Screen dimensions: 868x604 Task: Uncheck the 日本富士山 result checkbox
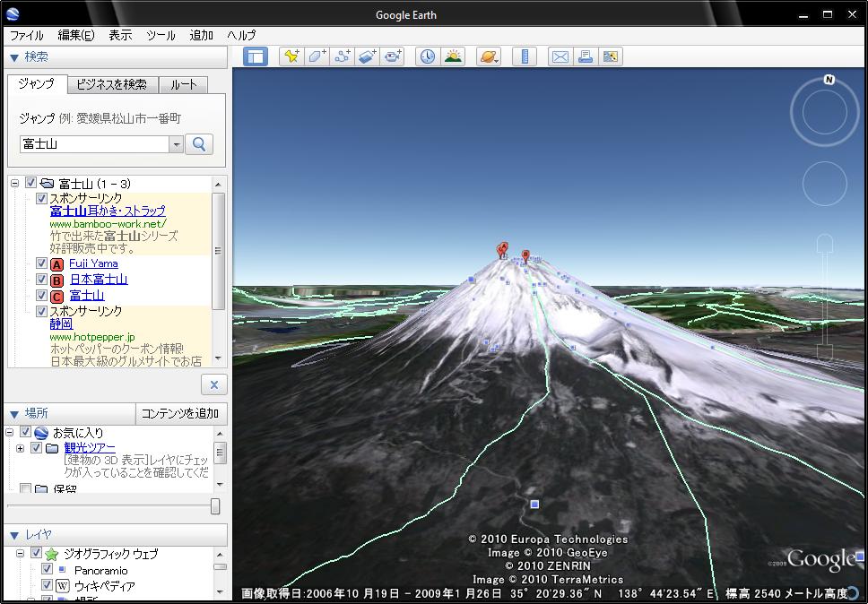(41, 279)
